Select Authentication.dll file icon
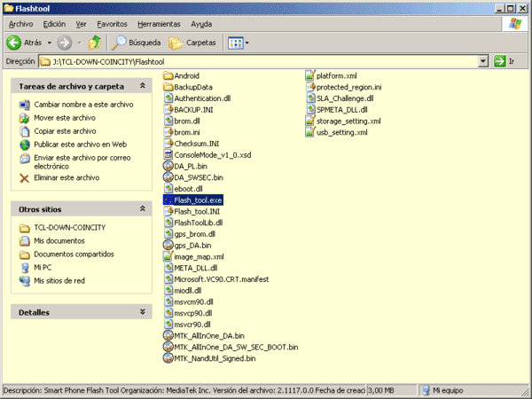 pos(168,98)
